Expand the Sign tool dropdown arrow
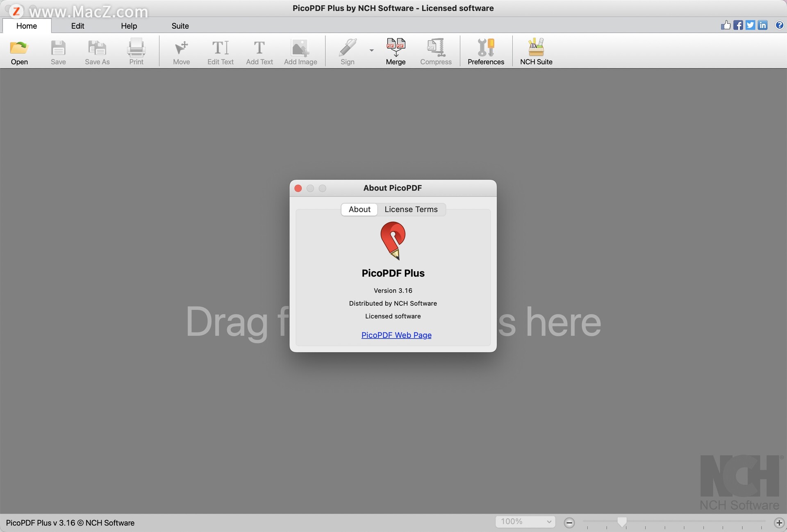This screenshot has width=787, height=532. [371, 50]
